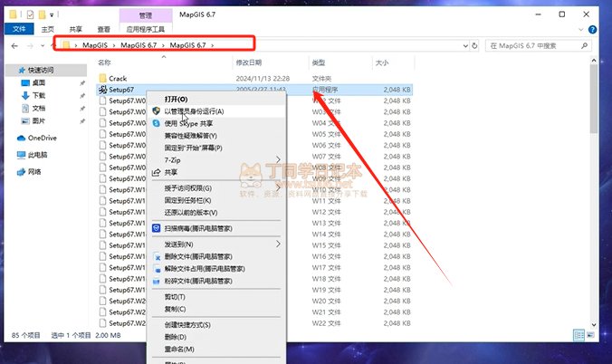Switch to large icons view in status bar
Screen dimensions: 612x364
(x=590, y=335)
